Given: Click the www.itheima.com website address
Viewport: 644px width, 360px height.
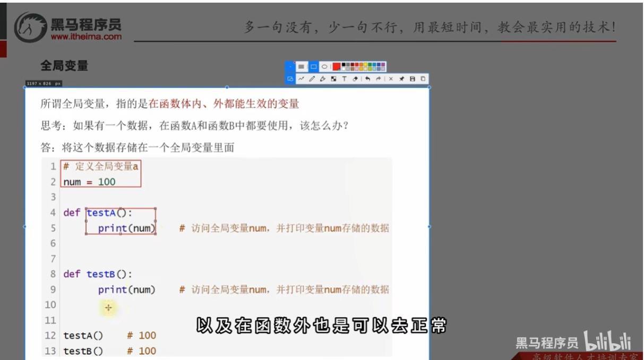Looking at the screenshot, I should tap(86, 37).
